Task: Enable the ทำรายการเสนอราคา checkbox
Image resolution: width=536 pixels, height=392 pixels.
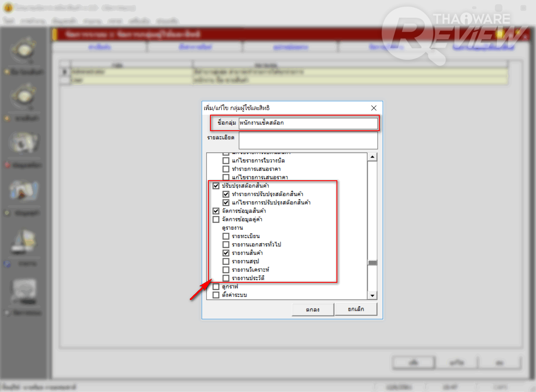Action: point(226,169)
